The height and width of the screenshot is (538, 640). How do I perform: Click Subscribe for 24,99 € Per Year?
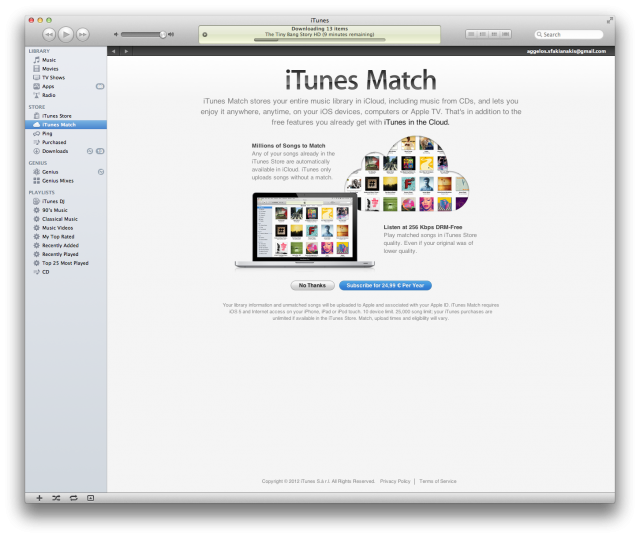point(385,285)
